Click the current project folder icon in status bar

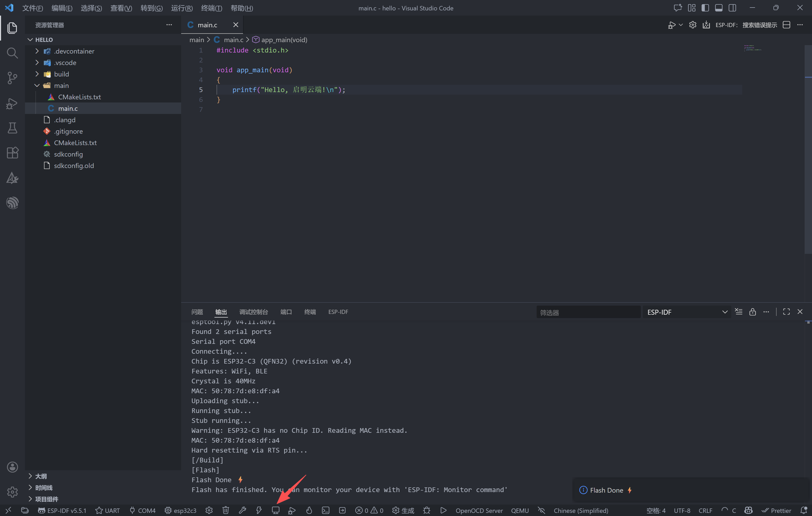[x=25, y=510]
